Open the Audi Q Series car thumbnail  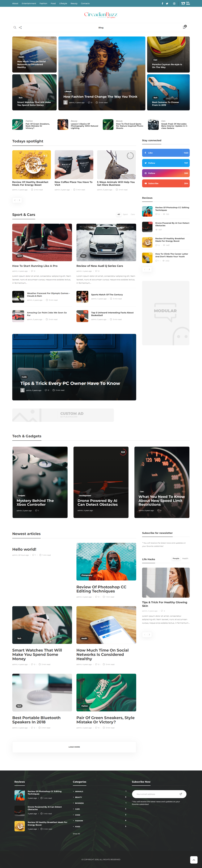click(x=106, y=242)
